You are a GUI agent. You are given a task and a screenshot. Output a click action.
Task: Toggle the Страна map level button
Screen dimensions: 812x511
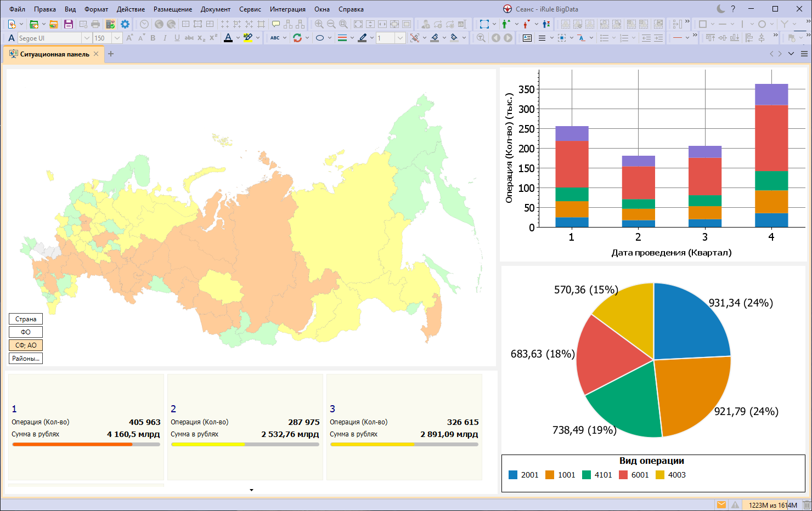click(26, 319)
